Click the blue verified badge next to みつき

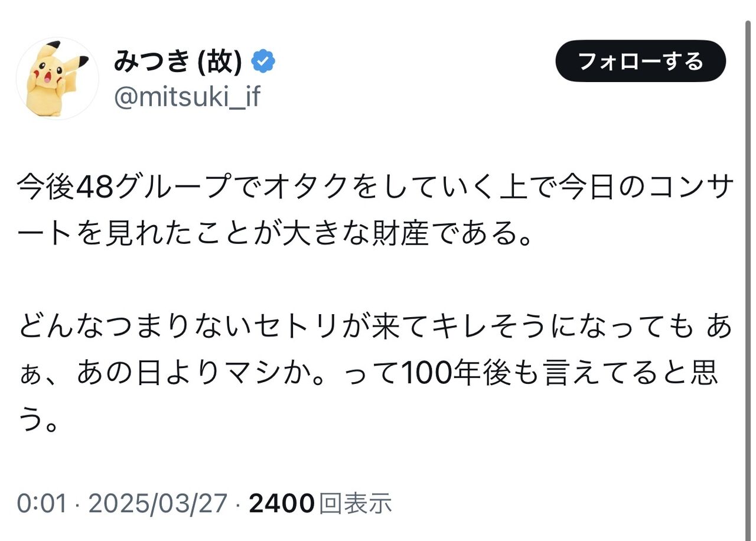(x=263, y=61)
